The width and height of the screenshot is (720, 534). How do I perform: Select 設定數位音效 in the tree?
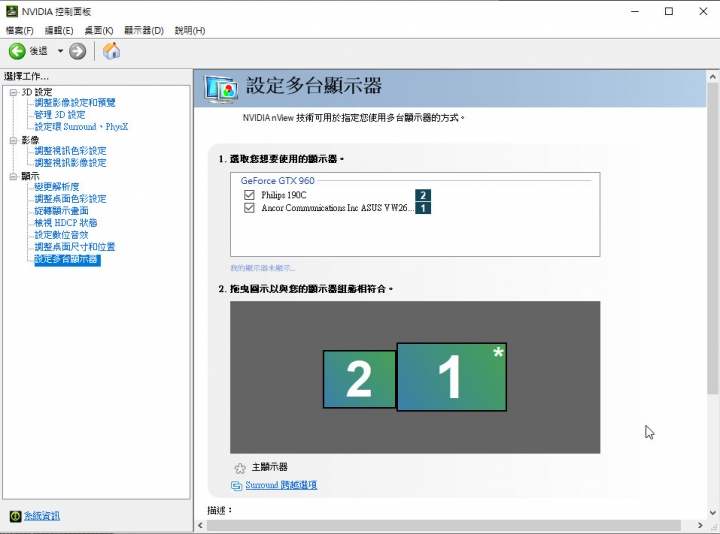coord(62,235)
